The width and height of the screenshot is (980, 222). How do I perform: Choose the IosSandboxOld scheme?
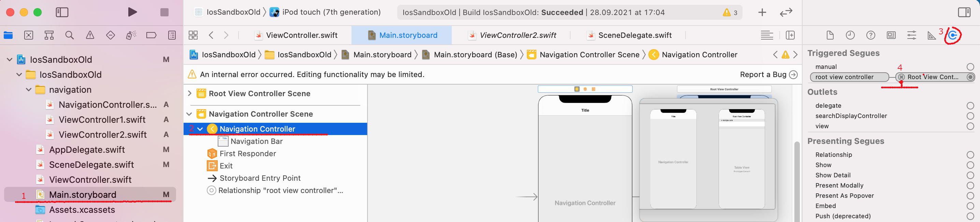point(228,12)
